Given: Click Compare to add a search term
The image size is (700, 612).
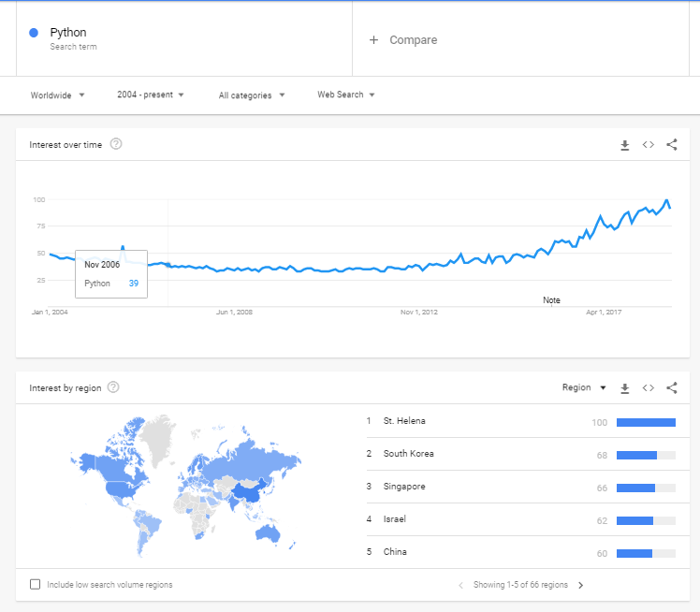Looking at the screenshot, I should point(403,40).
